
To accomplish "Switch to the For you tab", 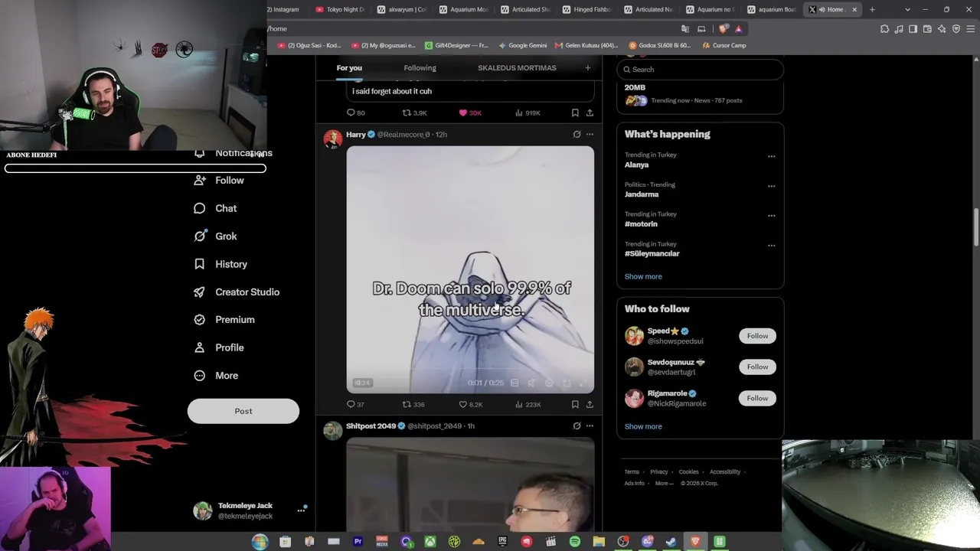I will coord(349,68).
